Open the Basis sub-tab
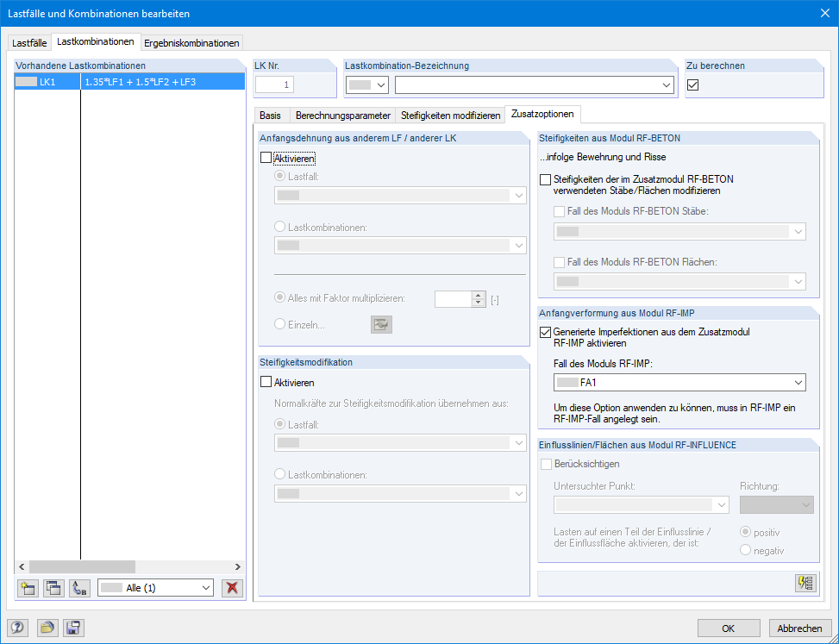Image resolution: width=839 pixels, height=644 pixels. tap(270, 116)
